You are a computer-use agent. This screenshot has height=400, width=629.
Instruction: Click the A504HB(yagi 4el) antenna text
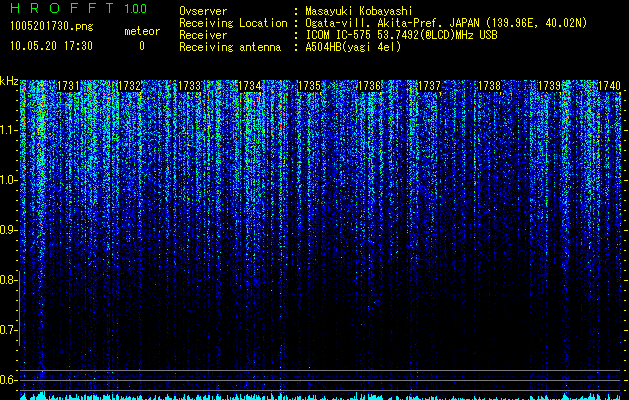coord(353,47)
